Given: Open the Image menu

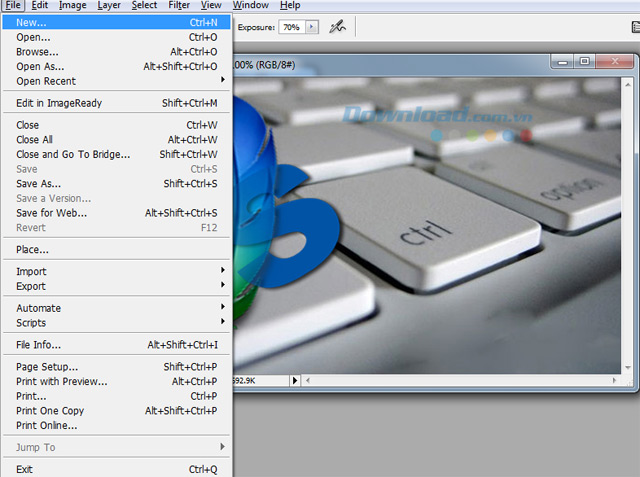Looking at the screenshot, I should [72, 5].
